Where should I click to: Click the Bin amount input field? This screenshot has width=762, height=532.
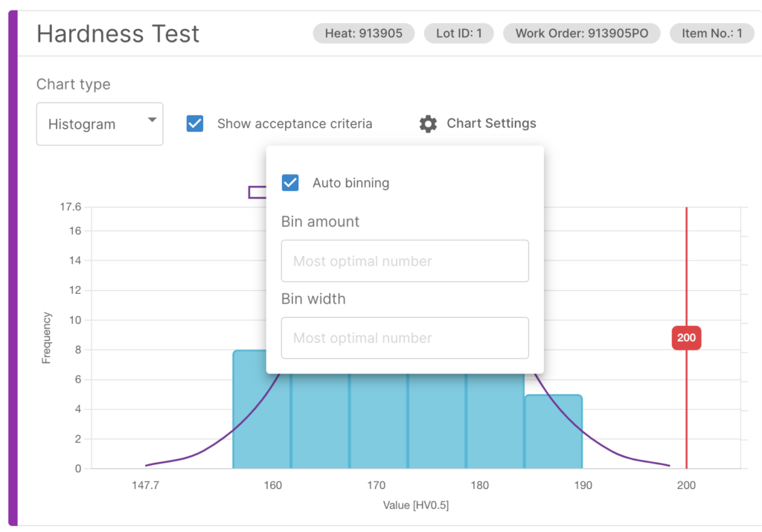(405, 261)
